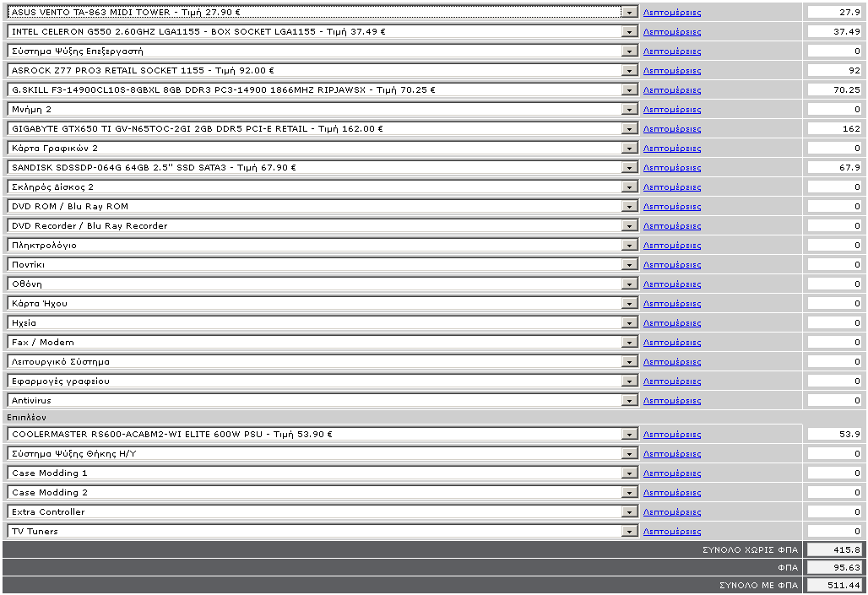This screenshot has height=595, width=868.
Task: Open the INTEL CELERON G550 processor dropdown
Action: click(323, 31)
